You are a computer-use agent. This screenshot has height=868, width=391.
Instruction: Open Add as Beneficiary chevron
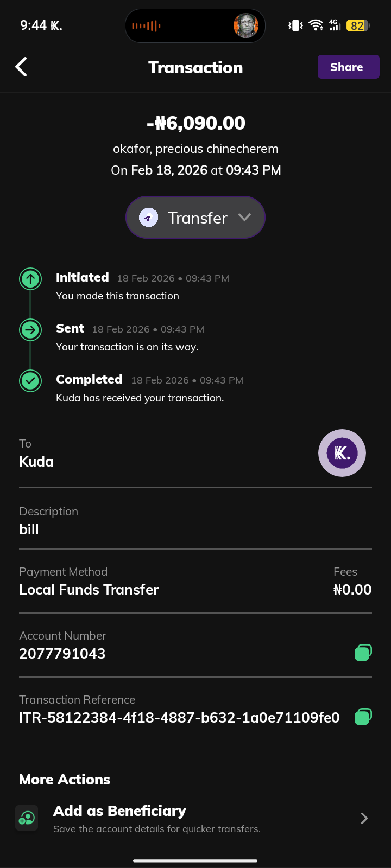[364, 819]
